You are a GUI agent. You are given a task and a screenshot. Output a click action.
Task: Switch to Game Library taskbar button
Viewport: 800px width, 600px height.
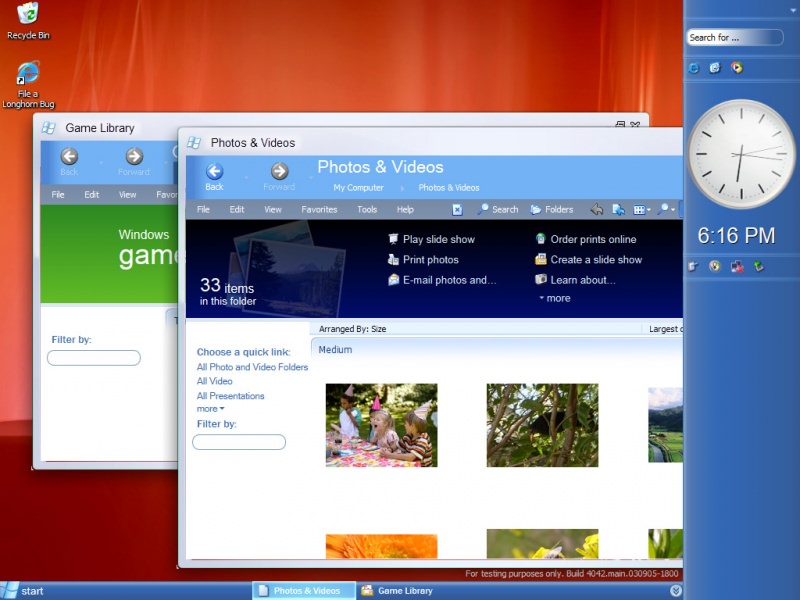click(398, 591)
